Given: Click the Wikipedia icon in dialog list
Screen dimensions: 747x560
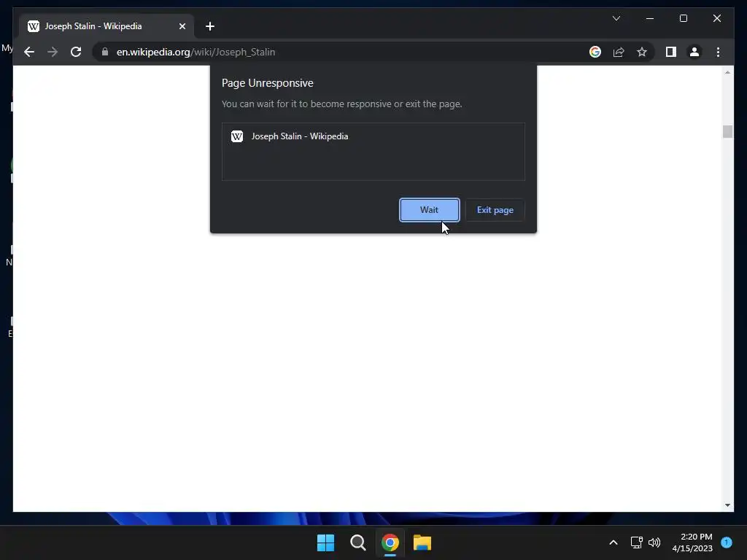Looking at the screenshot, I should pos(237,136).
